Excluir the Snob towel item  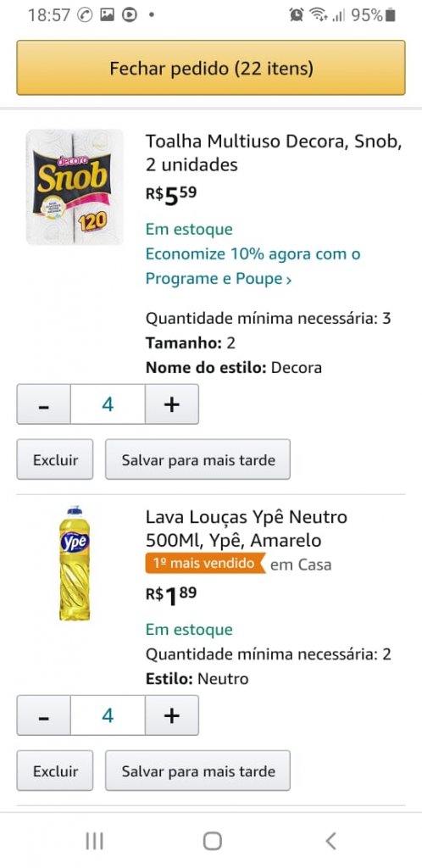(x=55, y=459)
